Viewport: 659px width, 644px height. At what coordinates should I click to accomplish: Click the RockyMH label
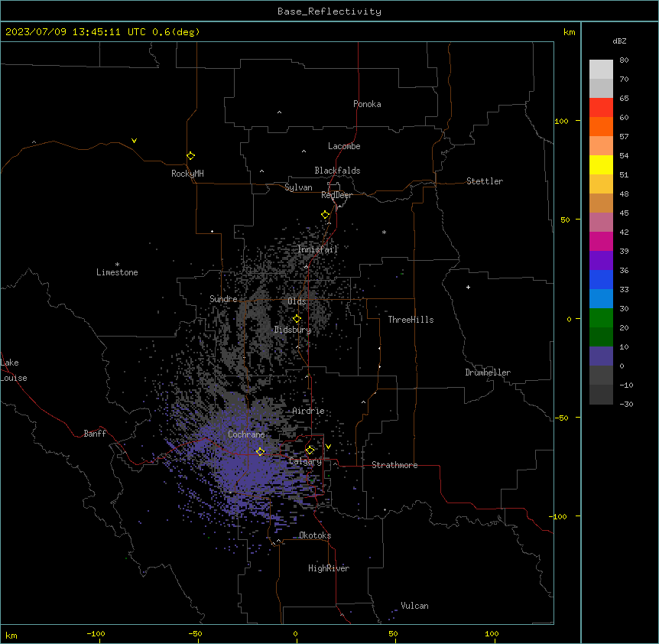click(187, 174)
